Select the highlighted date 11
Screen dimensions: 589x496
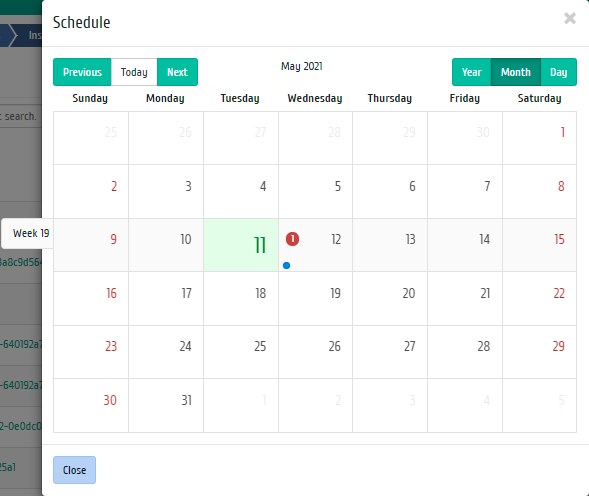241,245
